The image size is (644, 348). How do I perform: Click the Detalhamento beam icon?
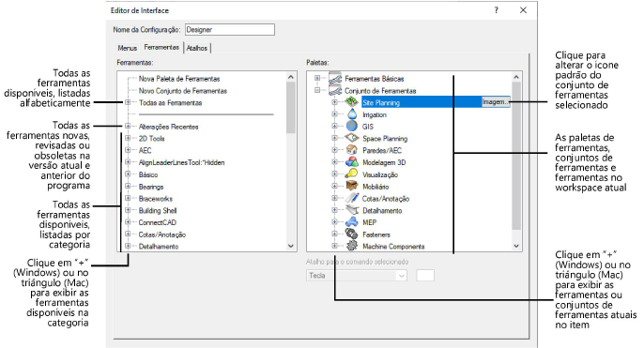point(351,210)
